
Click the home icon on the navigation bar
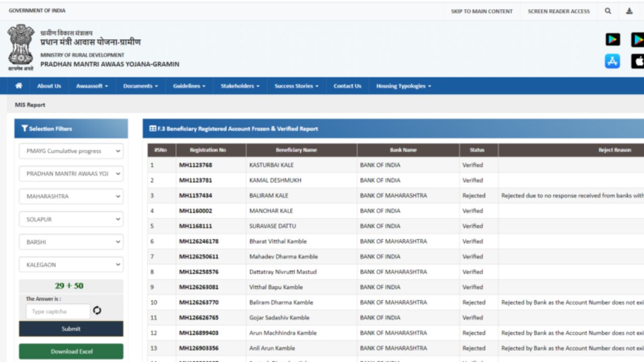(x=19, y=85)
